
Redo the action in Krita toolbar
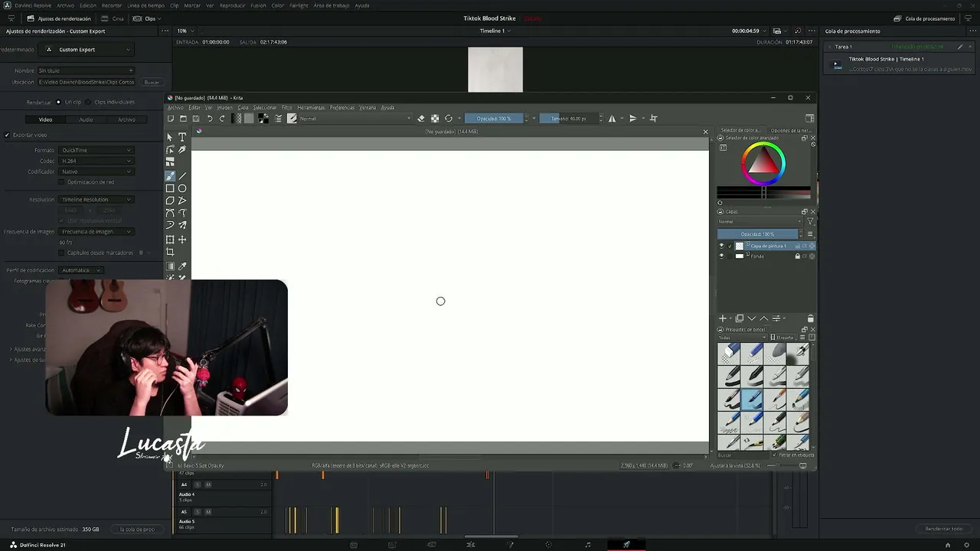point(222,119)
